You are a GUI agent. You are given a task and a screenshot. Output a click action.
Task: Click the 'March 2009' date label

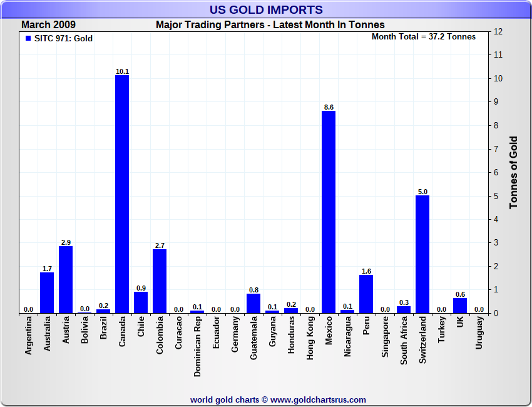coord(49,25)
